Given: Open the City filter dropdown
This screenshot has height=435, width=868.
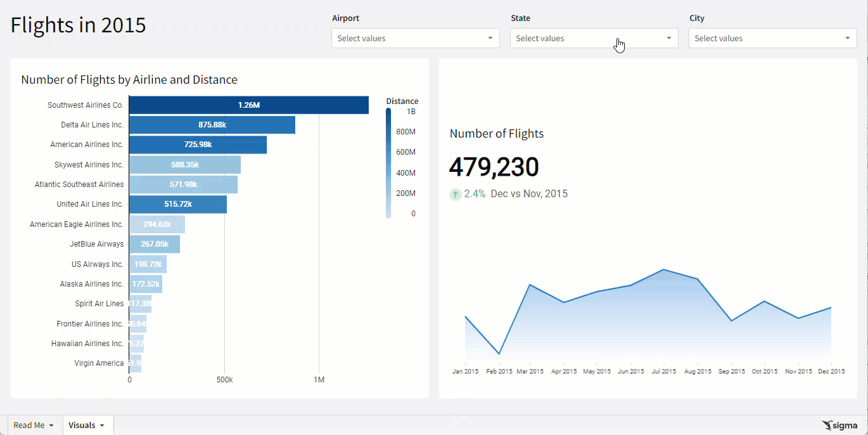Looking at the screenshot, I should pos(772,38).
